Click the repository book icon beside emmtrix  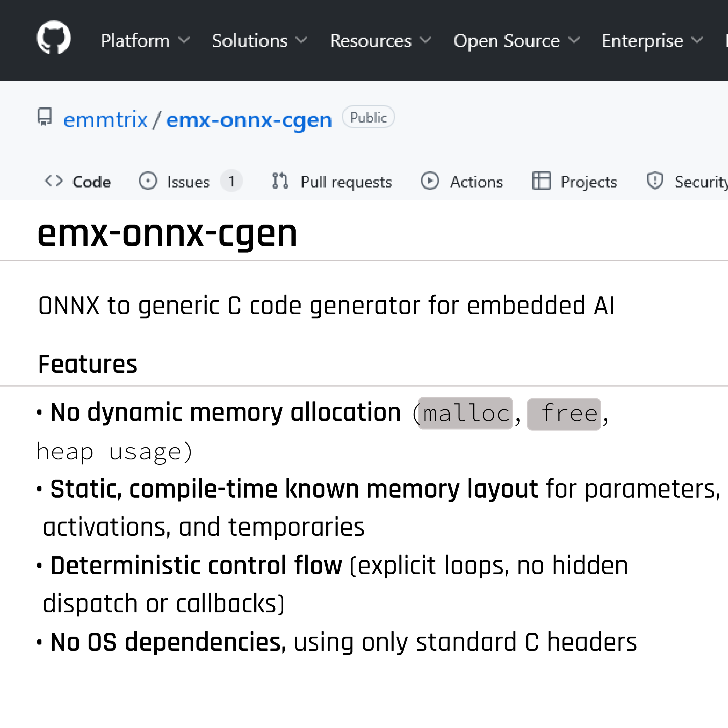tap(45, 118)
